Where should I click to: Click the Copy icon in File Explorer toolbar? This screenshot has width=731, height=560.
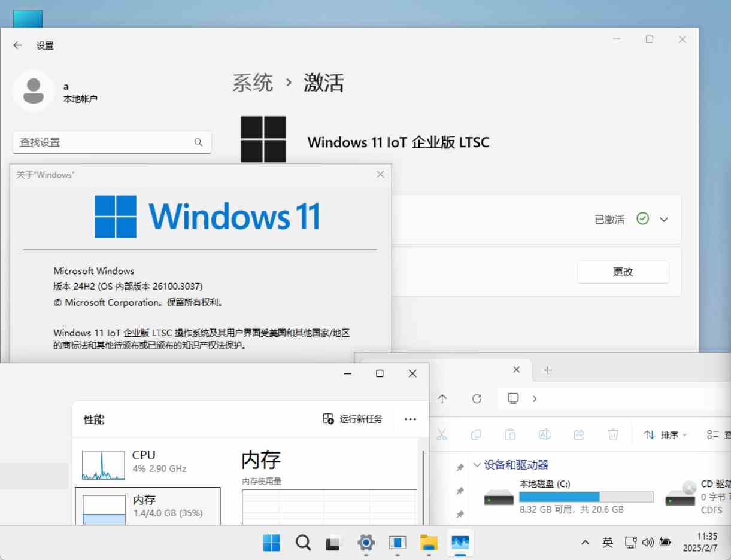pos(477,434)
